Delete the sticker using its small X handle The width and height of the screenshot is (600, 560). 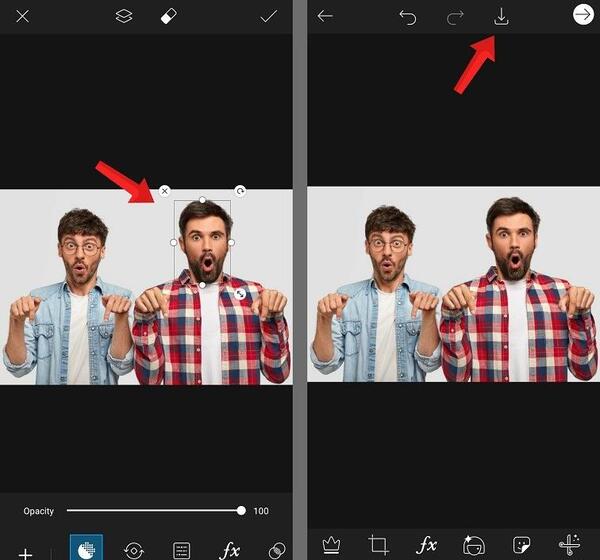(165, 191)
